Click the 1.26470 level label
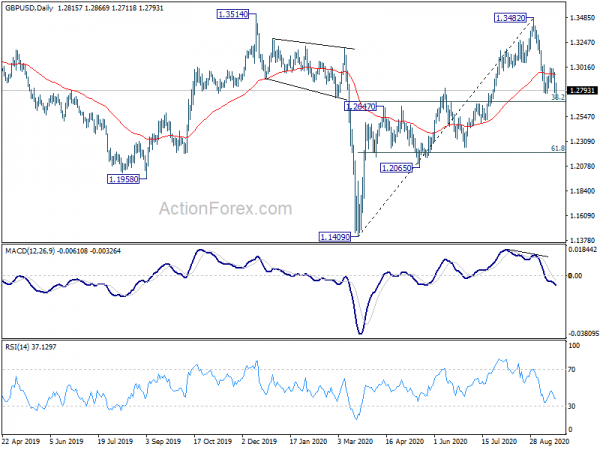 point(360,106)
